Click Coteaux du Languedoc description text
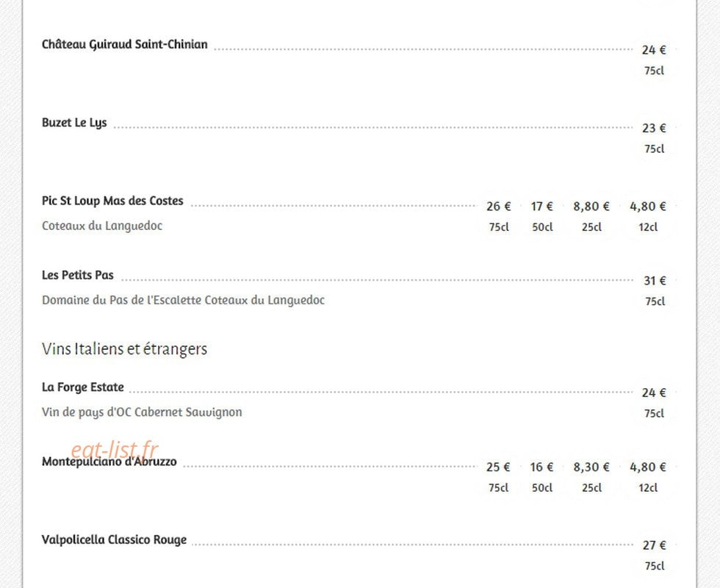The height and width of the screenshot is (588, 720). pyautogui.click(x=102, y=226)
